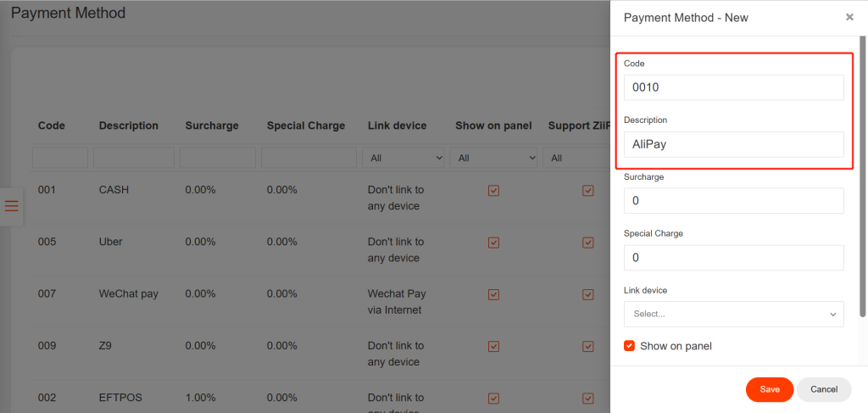Focus the Description field with AliPay
Image resolution: width=868 pixels, height=413 pixels.
(733, 144)
